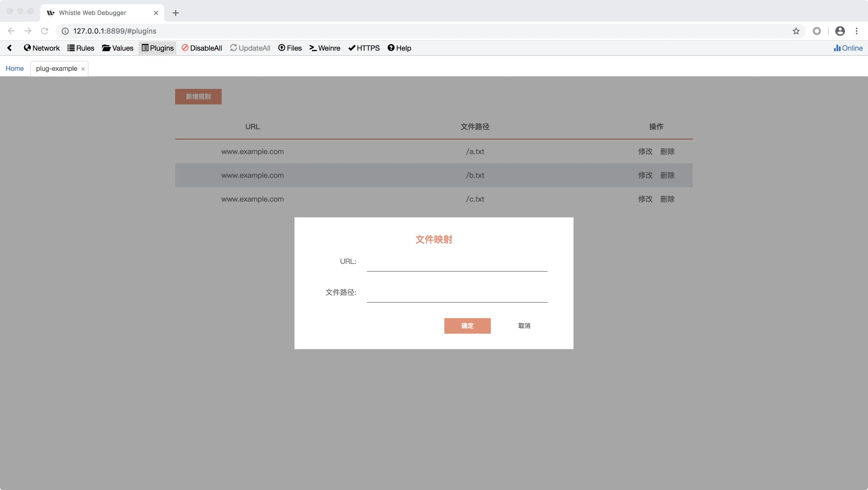868x490 pixels.
Task: Launch Weinre from toolbar
Action: click(x=325, y=48)
